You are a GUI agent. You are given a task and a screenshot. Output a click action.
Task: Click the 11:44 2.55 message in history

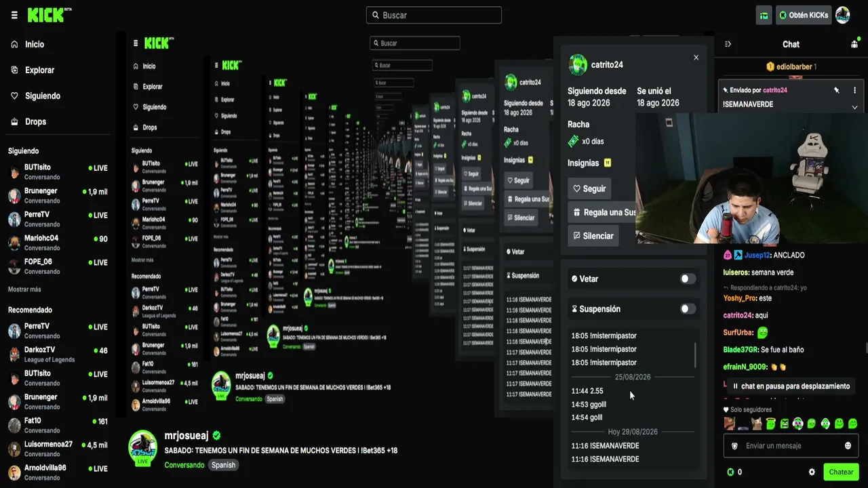(x=587, y=391)
